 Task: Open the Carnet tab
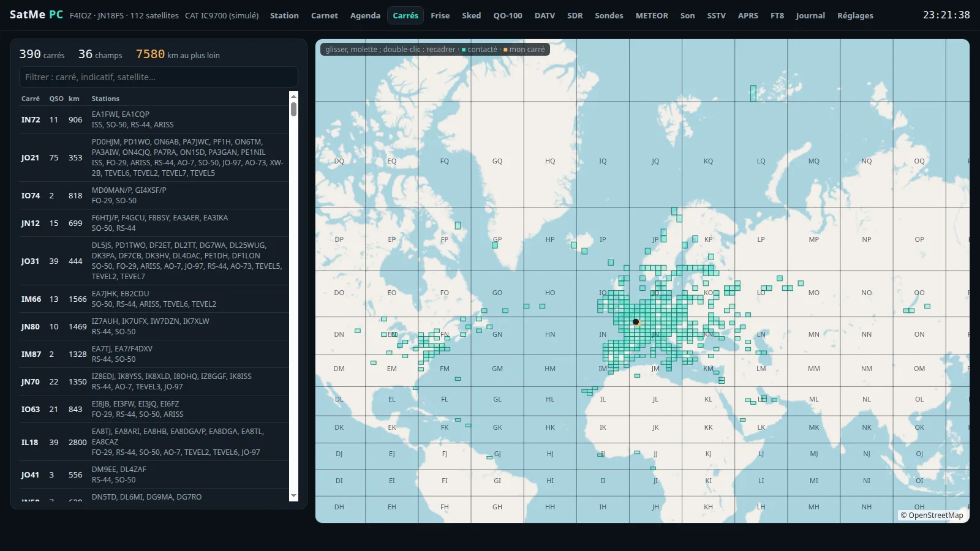coord(324,15)
